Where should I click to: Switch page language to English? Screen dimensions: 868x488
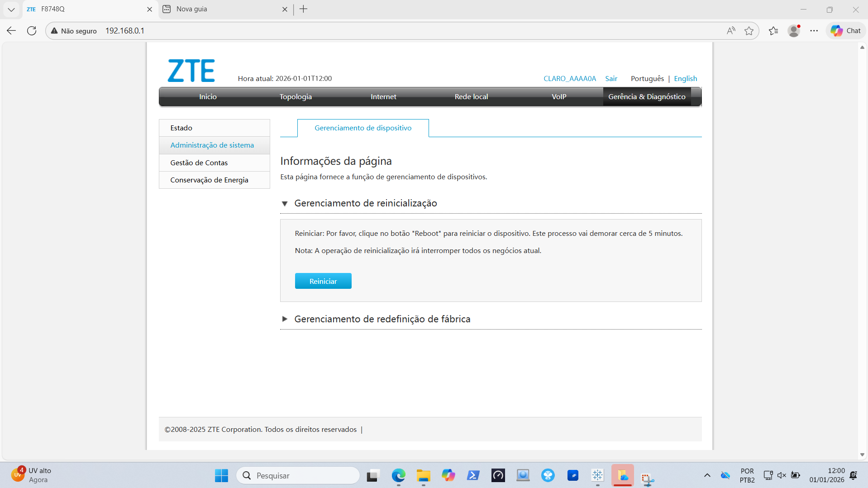tap(685, 78)
